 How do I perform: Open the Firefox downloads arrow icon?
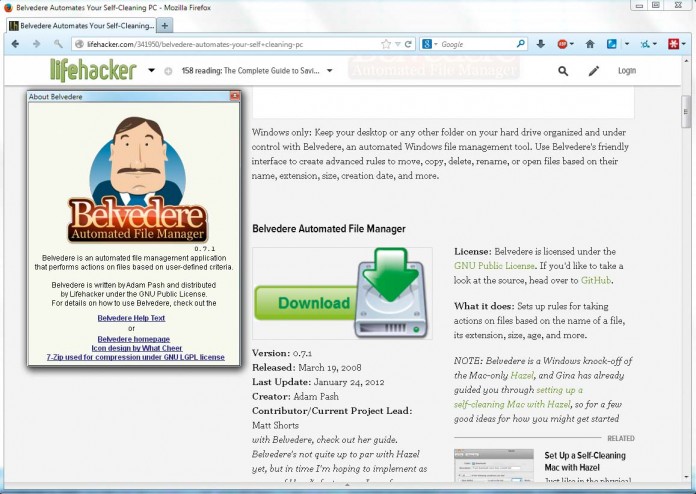[541, 44]
